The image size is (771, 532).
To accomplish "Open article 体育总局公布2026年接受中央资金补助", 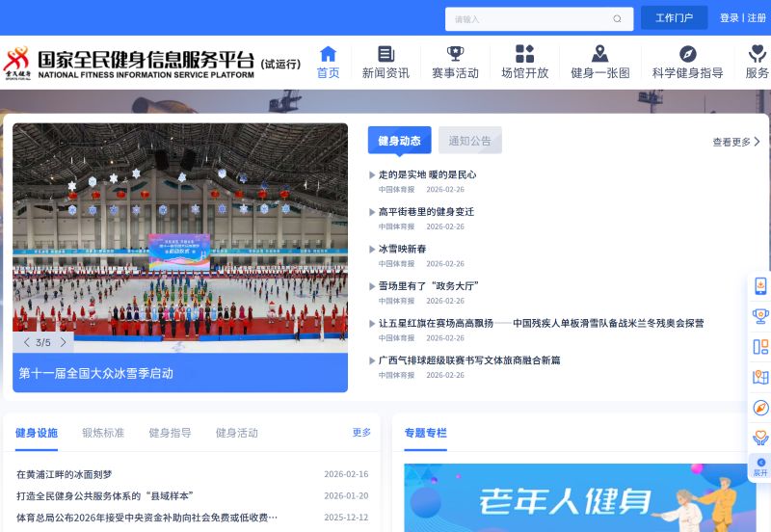I will [x=146, y=518].
